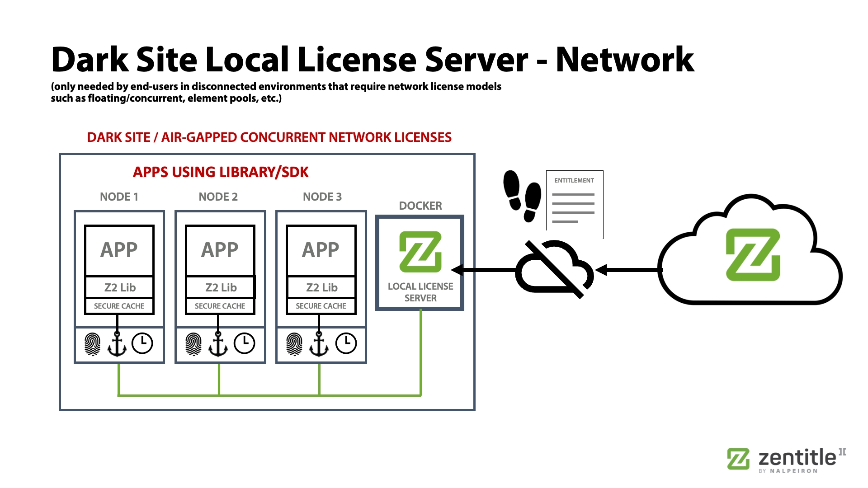
Task: Select the Z2 Lib box in Node 2
Action: [221, 287]
